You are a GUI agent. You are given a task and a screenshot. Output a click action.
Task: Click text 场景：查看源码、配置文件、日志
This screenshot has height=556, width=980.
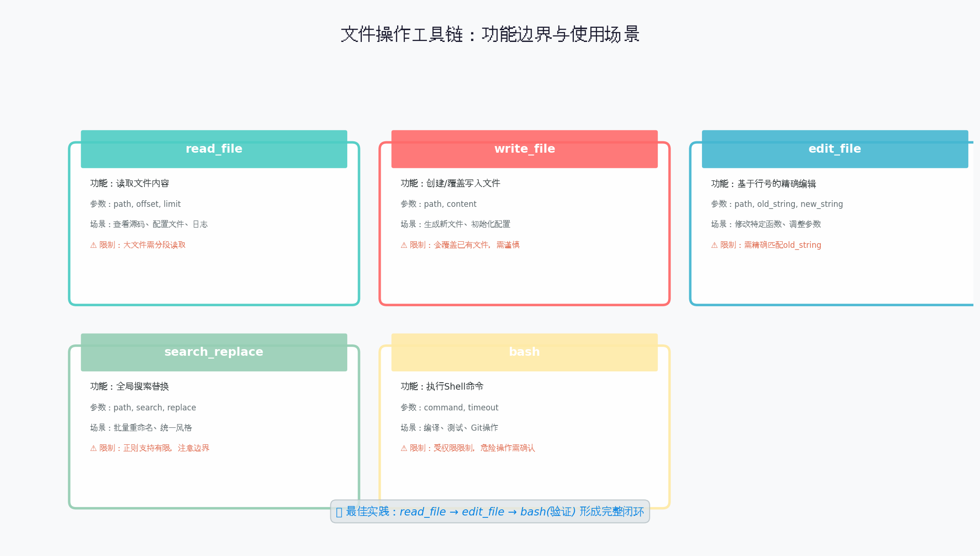point(149,224)
